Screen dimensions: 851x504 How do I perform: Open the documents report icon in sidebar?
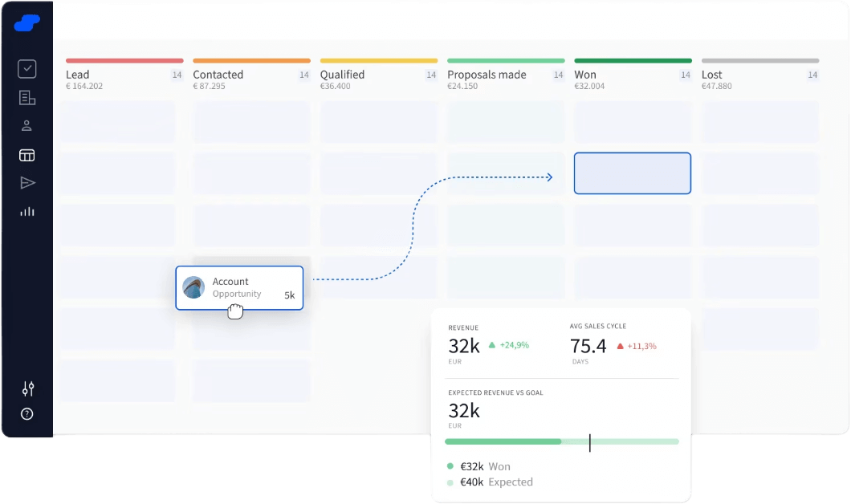point(26,97)
